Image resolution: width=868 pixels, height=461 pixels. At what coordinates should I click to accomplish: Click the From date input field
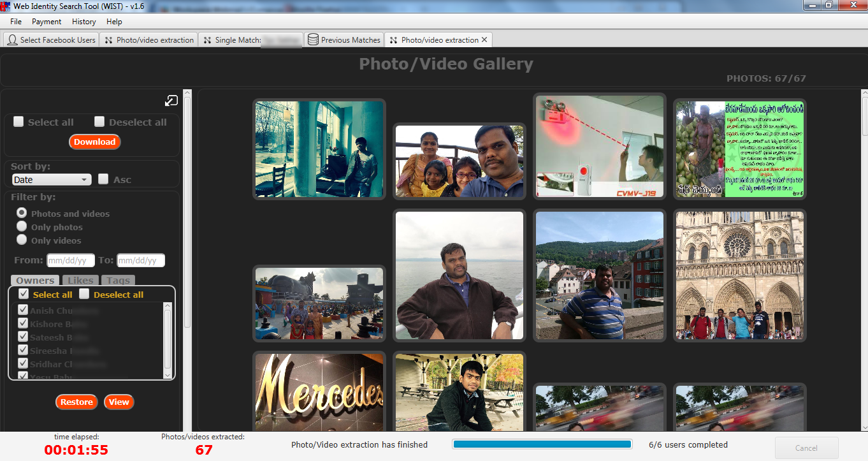click(71, 260)
